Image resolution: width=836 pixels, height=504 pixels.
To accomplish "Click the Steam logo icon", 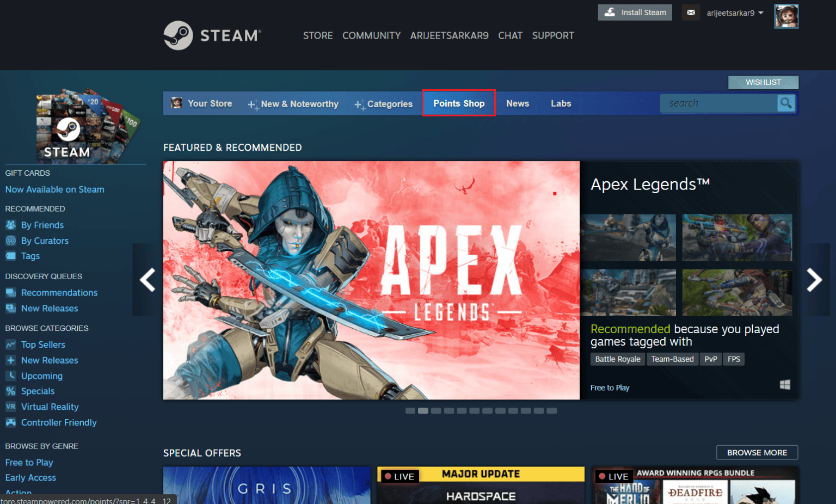I will 180,35.
